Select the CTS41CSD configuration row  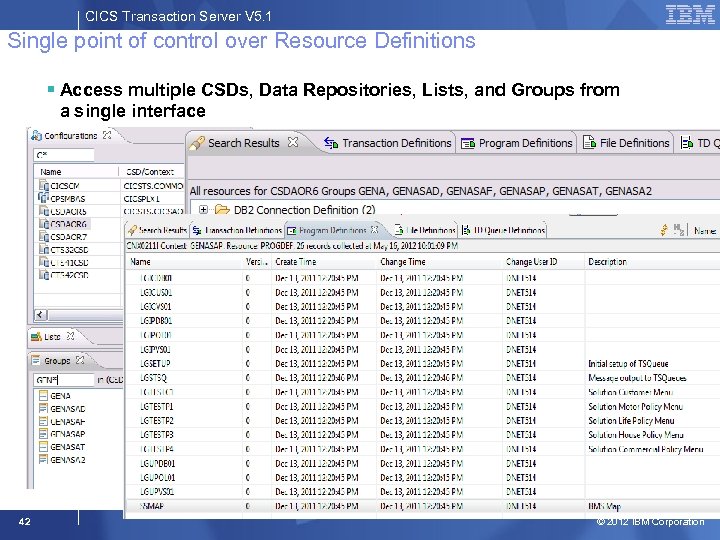(x=69, y=262)
